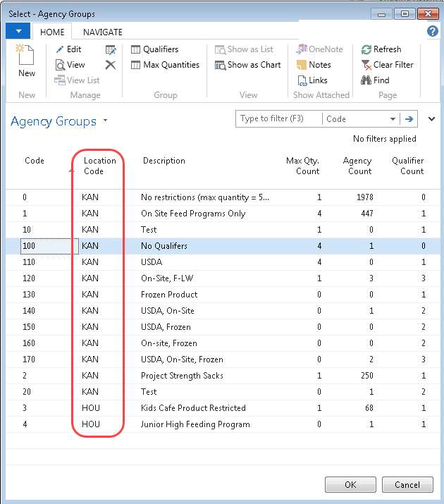
Task: Expand the Agency Groups title dropdown
Action: [106, 121]
